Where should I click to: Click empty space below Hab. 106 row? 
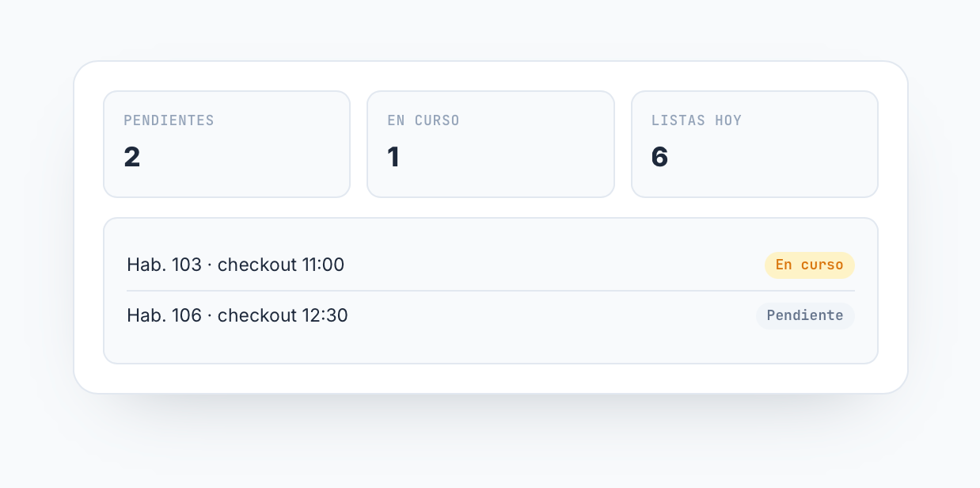point(491,351)
